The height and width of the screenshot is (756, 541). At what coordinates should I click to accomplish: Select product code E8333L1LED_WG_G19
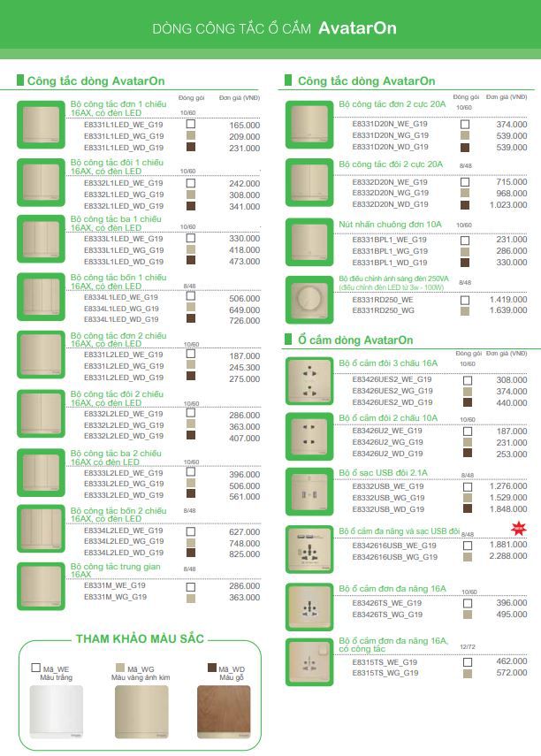(x=124, y=250)
